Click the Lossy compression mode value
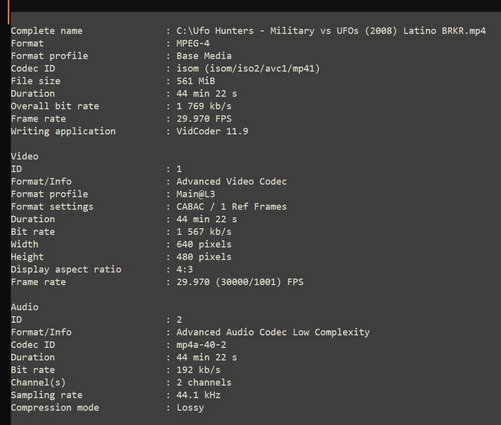The height and width of the screenshot is (425, 501). pos(190,408)
